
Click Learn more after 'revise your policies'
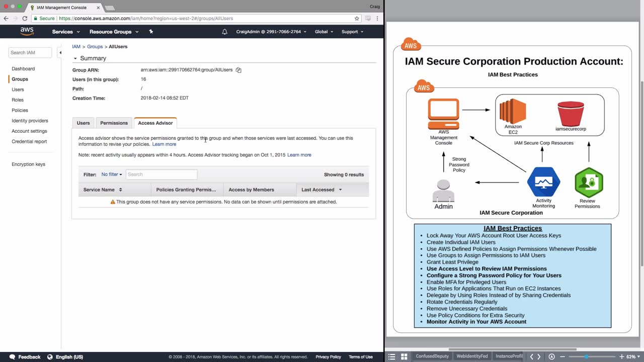(164, 144)
